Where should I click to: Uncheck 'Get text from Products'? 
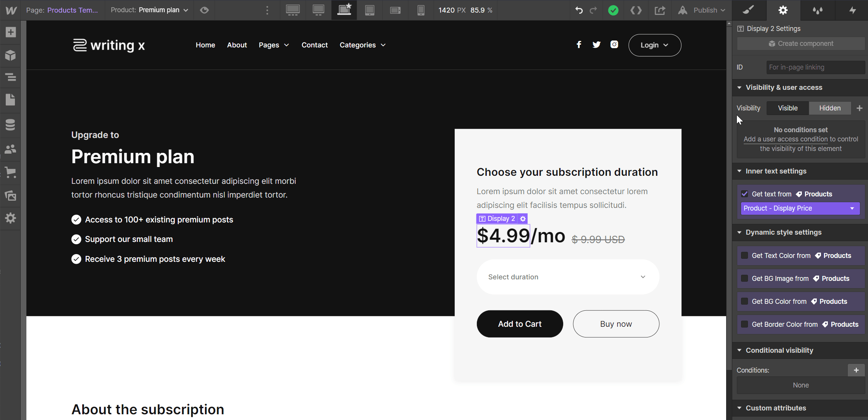pyautogui.click(x=745, y=194)
